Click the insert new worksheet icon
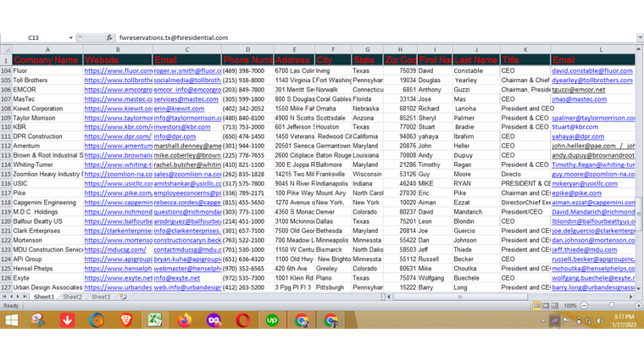Viewport: 644px width, 362px height. pyautogui.click(x=124, y=298)
